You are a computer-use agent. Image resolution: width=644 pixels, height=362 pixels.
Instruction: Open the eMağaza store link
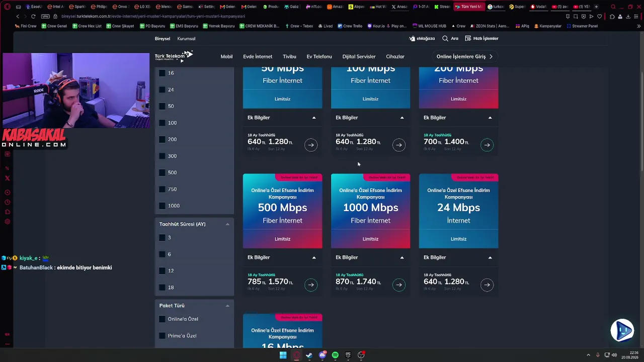(x=422, y=38)
